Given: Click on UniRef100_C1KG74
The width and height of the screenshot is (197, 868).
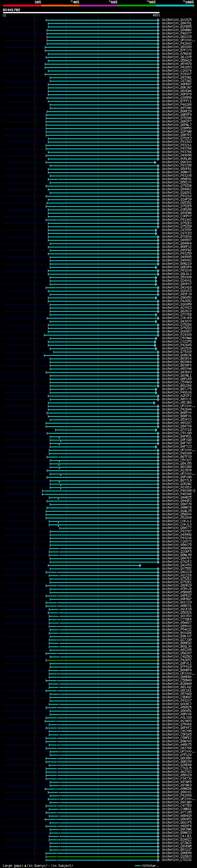Looking at the screenshot, I should pyautogui.click(x=176, y=71).
